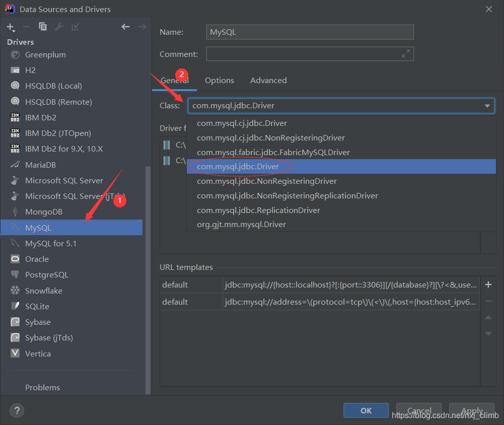Click into the Name input field
The width and height of the screenshot is (504, 425).
[310, 32]
